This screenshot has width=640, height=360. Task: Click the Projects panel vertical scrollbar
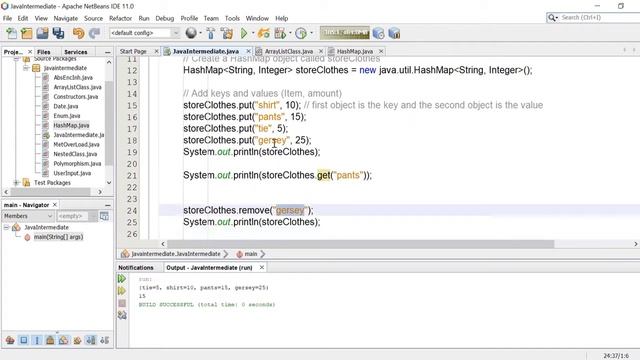pyautogui.click(x=109, y=122)
